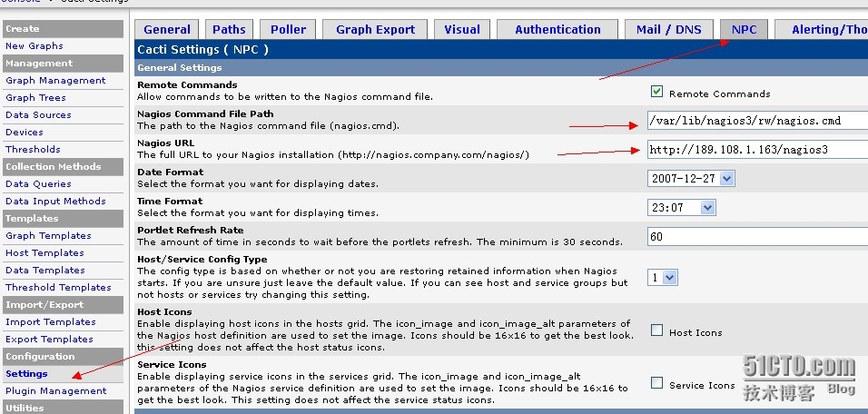Open Export Templates link

(49, 340)
